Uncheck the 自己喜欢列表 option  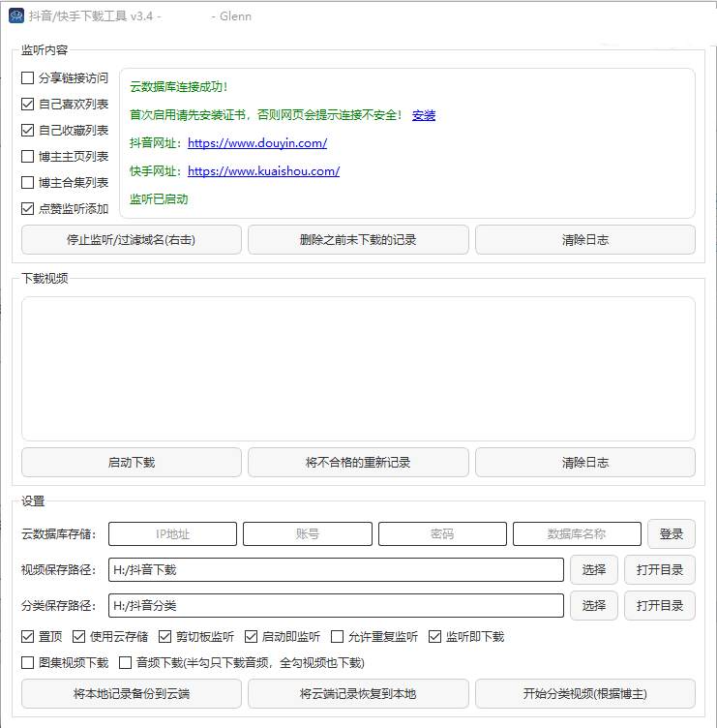tap(28, 105)
